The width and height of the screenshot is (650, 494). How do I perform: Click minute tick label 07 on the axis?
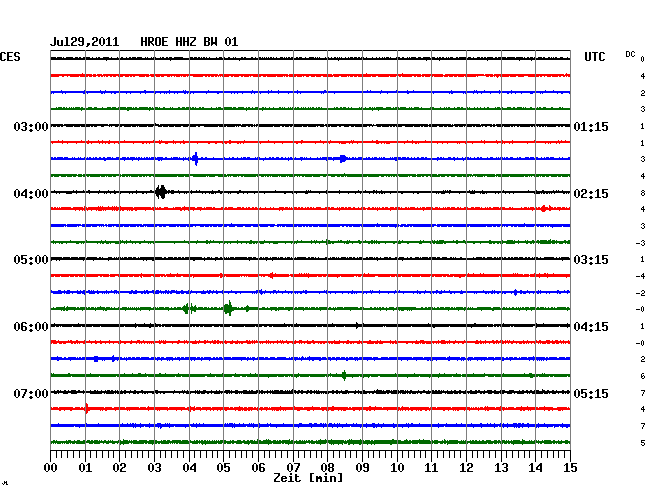pyautogui.click(x=293, y=468)
